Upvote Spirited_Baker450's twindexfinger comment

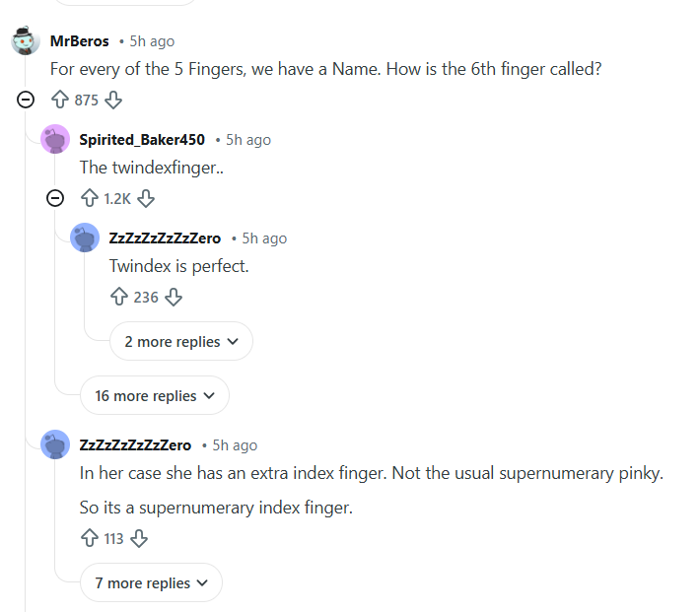[90, 198]
